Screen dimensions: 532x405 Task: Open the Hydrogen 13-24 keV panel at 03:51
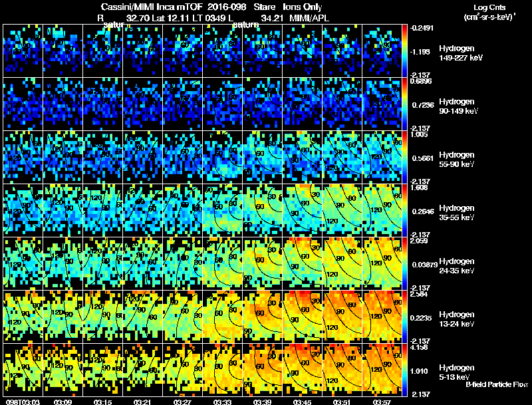342,317
